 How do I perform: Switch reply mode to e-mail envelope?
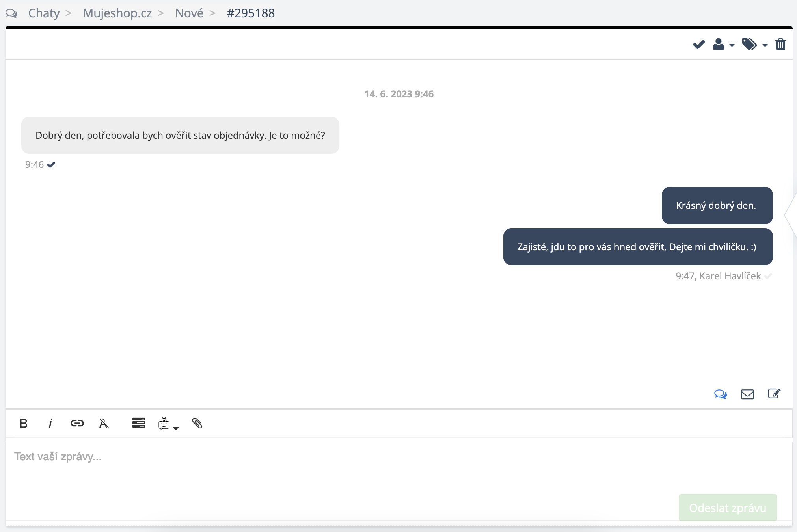point(747,394)
